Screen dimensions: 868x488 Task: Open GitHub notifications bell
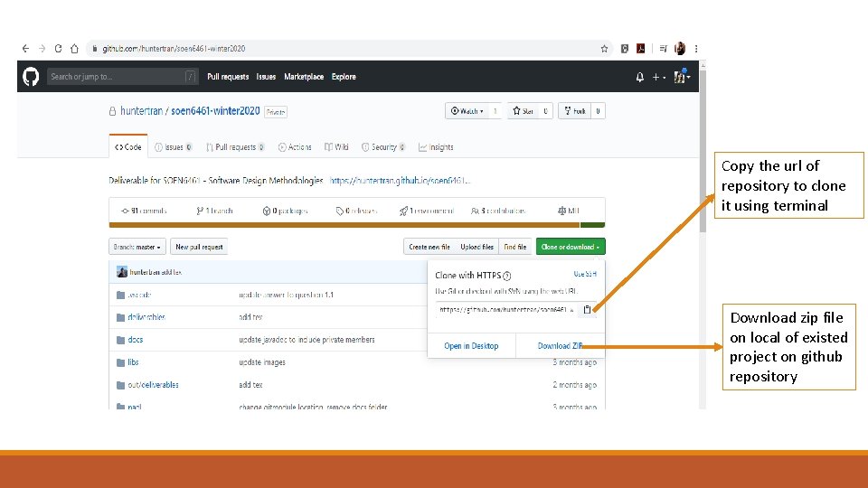pyautogui.click(x=639, y=77)
